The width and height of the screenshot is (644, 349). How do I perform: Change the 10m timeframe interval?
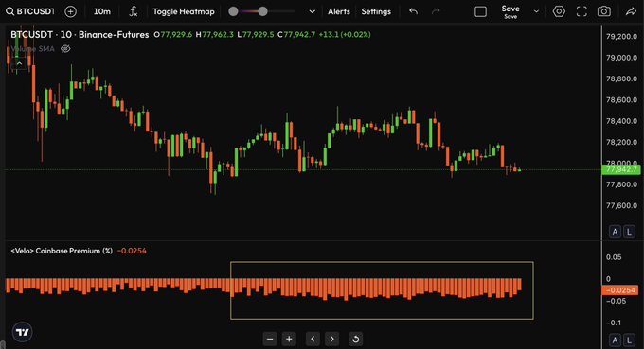pyautogui.click(x=102, y=11)
